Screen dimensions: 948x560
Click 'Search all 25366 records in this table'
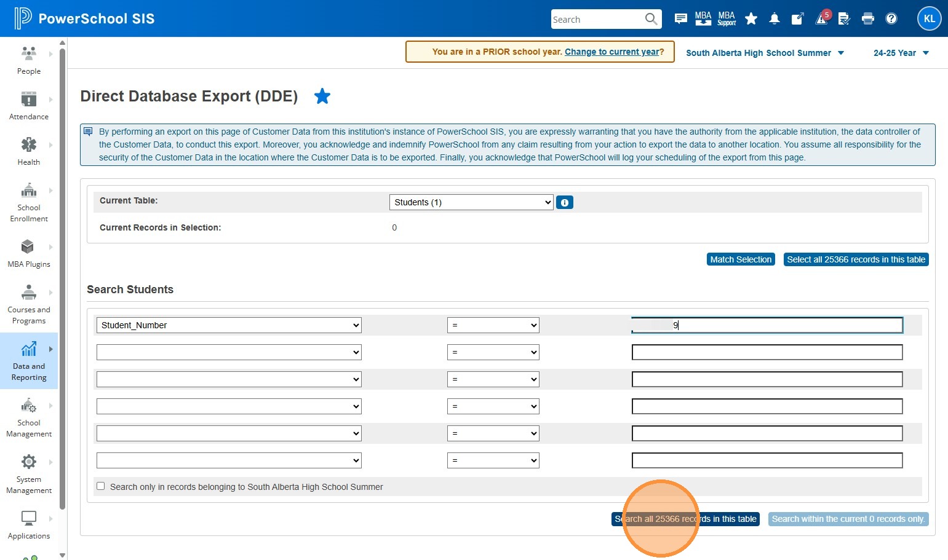pos(685,519)
